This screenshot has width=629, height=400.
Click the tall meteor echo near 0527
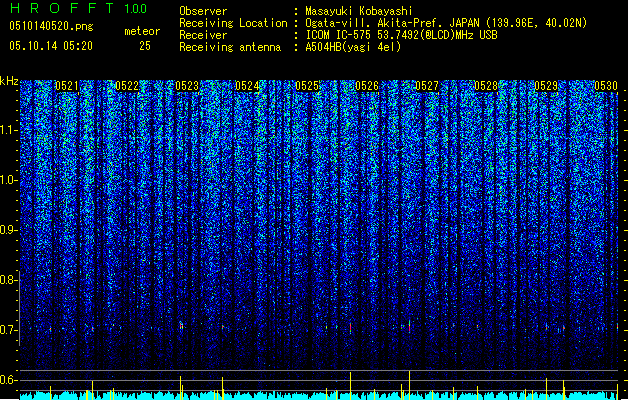click(410, 326)
